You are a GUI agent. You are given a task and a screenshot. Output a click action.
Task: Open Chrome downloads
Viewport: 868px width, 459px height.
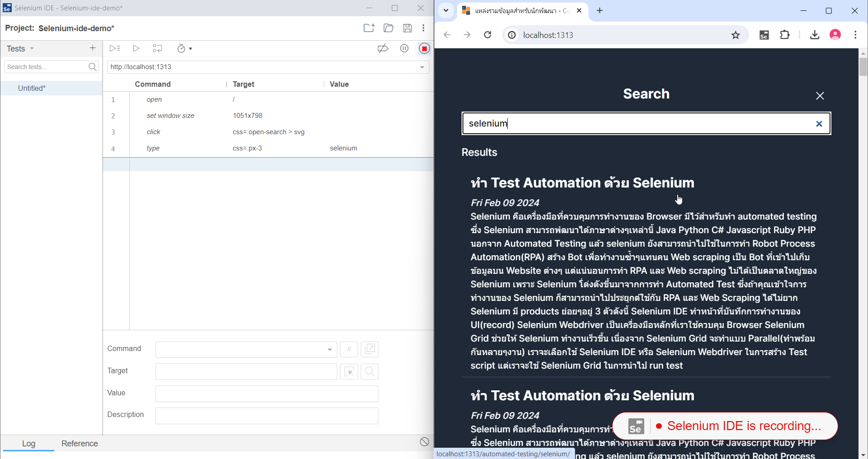point(815,35)
